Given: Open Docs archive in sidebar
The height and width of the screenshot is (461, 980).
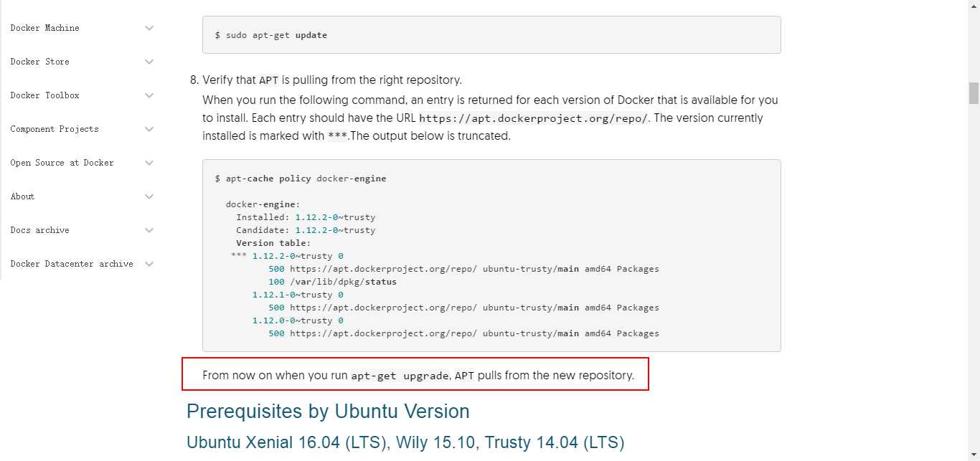Looking at the screenshot, I should 39,230.
